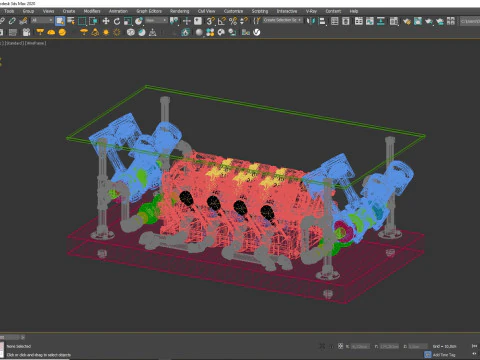
Task: Toggle Keyboard Shortcut Override
Action: (x=198, y=21)
